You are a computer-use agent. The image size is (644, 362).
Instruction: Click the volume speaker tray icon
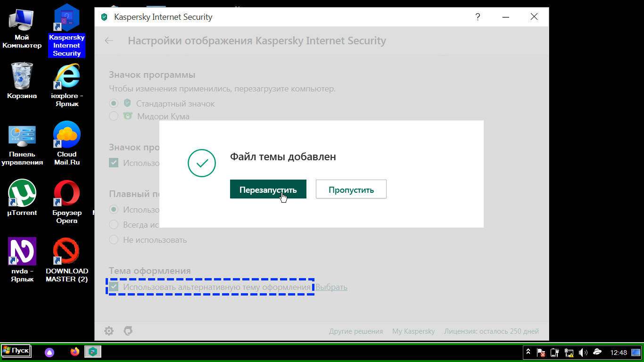click(583, 352)
